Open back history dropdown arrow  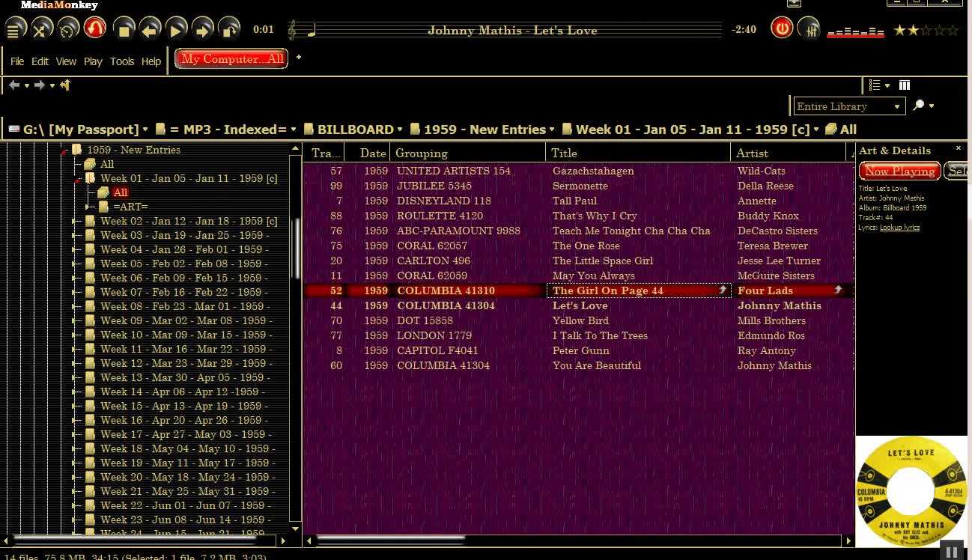click(27, 86)
